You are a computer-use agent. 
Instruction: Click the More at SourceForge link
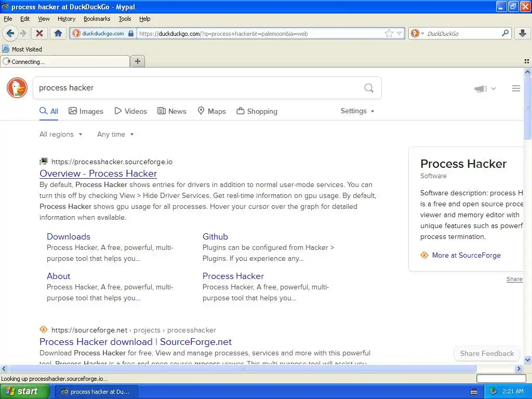tap(466, 255)
